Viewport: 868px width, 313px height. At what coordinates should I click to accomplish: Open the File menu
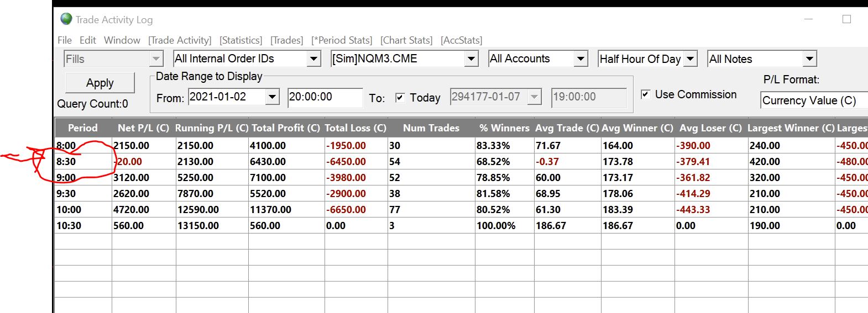[x=65, y=40]
